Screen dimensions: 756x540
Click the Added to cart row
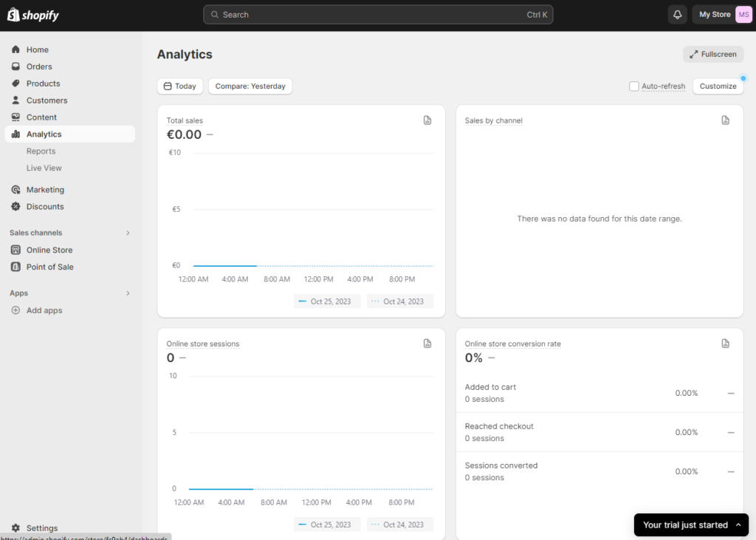(x=599, y=393)
